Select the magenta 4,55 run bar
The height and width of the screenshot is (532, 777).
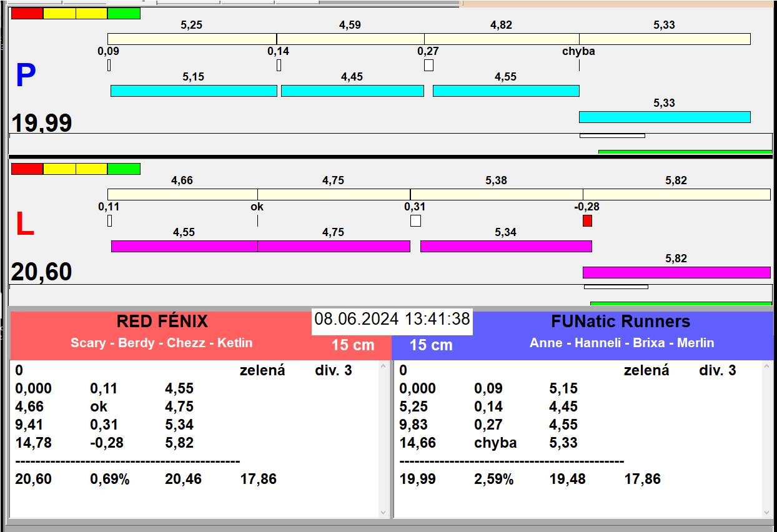[184, 246]
